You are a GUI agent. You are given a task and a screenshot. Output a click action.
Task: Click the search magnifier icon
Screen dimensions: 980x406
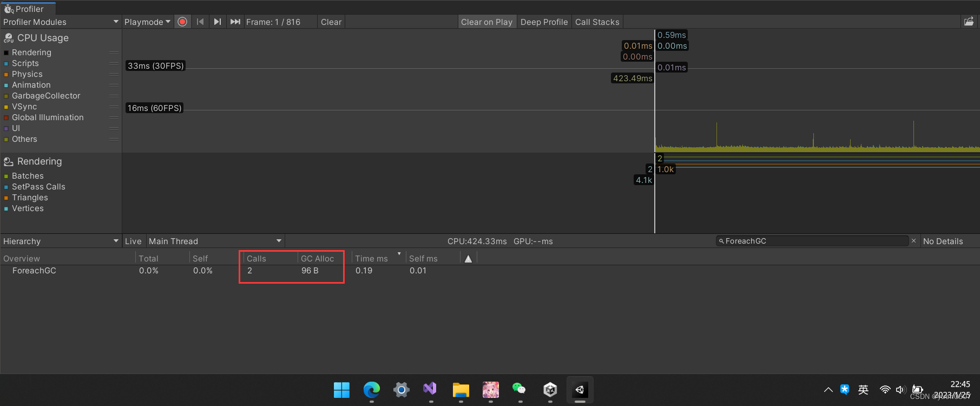tap(721, 241)
